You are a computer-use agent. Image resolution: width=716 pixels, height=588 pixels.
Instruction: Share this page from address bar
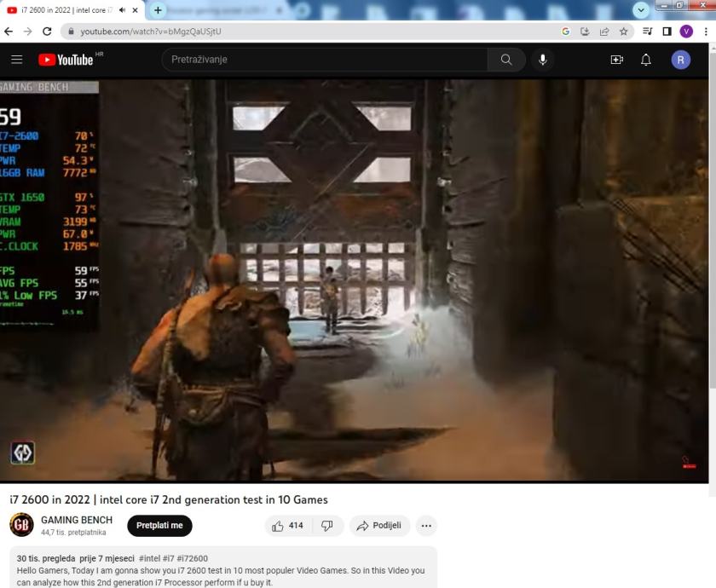point(604,31)
